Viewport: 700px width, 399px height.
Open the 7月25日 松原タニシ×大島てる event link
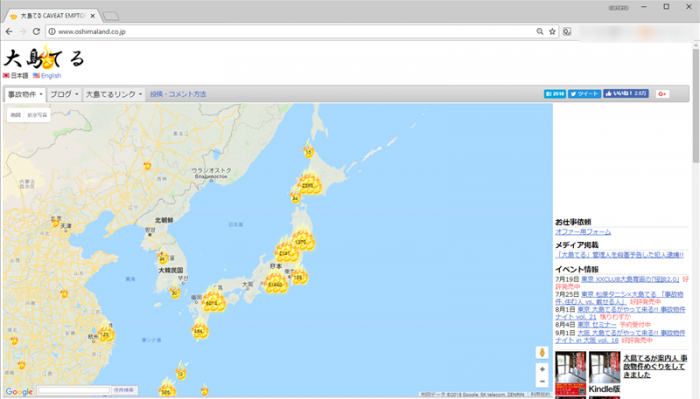click(619, 298)
